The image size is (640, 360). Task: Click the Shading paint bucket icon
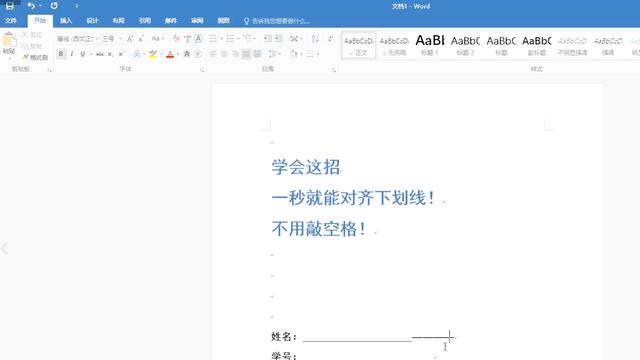[293, 54]
